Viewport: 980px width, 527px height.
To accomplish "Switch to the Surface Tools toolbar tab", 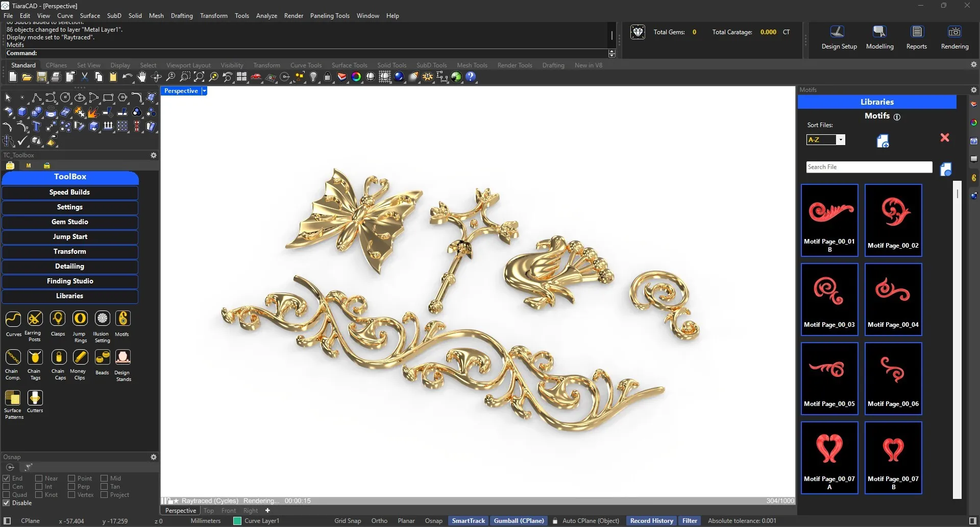I will coord(349,65).
